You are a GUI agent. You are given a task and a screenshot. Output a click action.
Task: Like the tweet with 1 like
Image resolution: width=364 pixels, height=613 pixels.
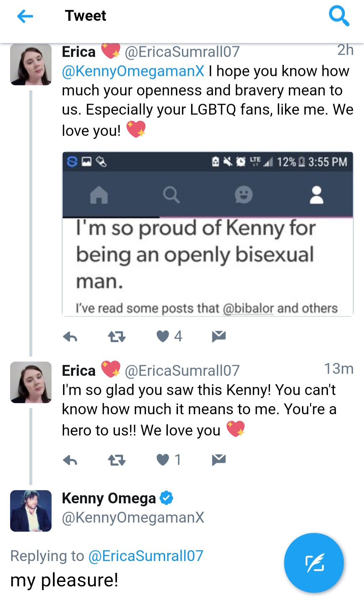coord(163,459)
